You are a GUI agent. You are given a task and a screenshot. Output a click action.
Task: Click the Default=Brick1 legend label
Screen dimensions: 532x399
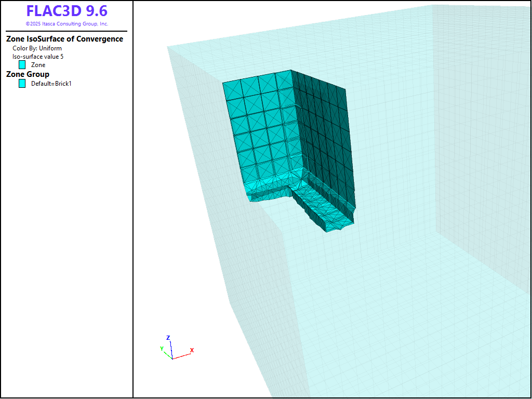pyautogui.click(x=51, y=84)
